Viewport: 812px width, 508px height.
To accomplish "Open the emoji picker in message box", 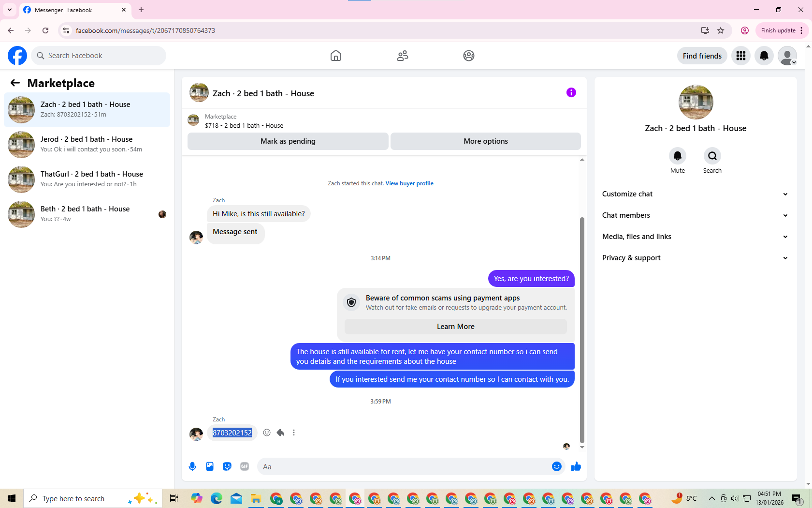I will [557, 466].
